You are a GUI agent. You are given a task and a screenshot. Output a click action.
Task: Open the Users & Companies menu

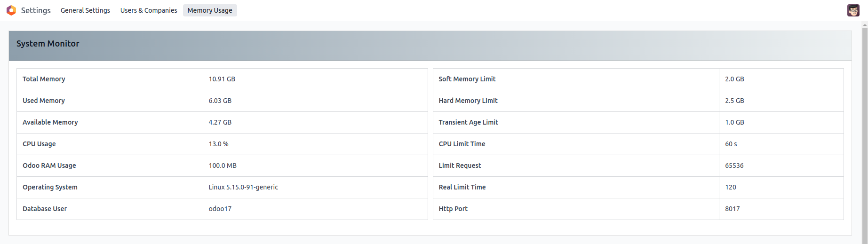point(149,10)
